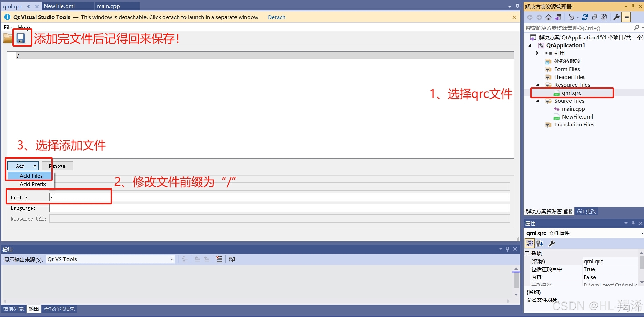
Task: Open the Add button dropdown
Action: 34,166
